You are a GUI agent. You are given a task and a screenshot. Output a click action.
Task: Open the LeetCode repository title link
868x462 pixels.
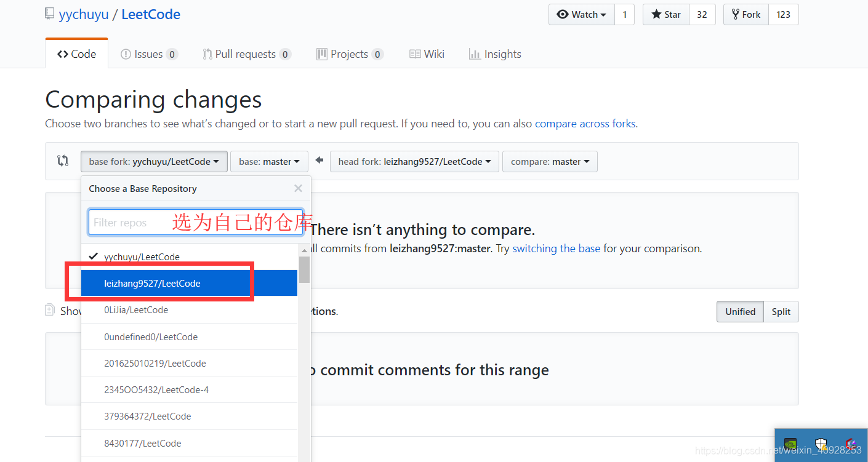151,14
